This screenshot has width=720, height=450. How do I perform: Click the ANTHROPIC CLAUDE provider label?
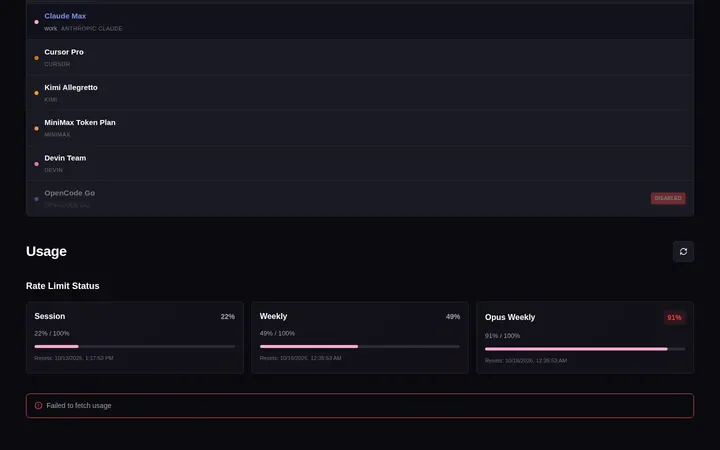[x=91, y=28]
